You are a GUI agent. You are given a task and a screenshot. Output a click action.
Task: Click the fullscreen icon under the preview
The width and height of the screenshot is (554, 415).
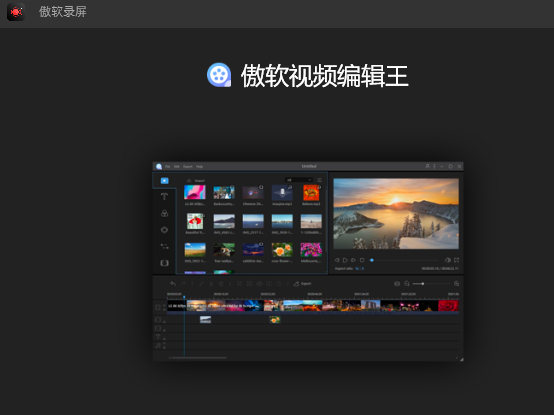tap(456, 260)
